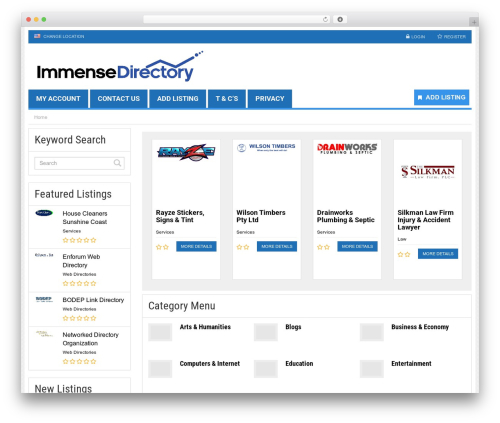The height and width of the screenshot is (423, 500).
Task: Click the star rating under Wilson Timbers
Action: click(x=243, y=247)
